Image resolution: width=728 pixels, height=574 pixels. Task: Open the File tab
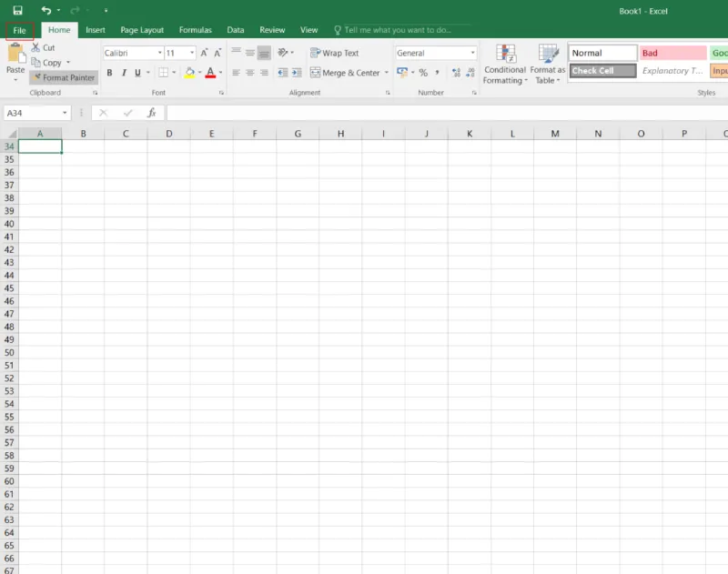pyautogui.click(x=19, y=31)
